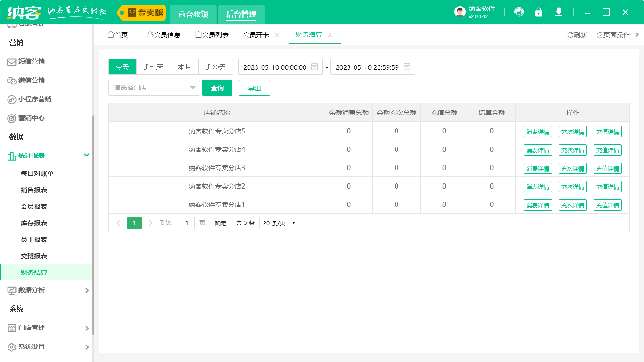Click the user avatar icon
The height and width of the screenshot is (362, 644).
click(460, 12)
